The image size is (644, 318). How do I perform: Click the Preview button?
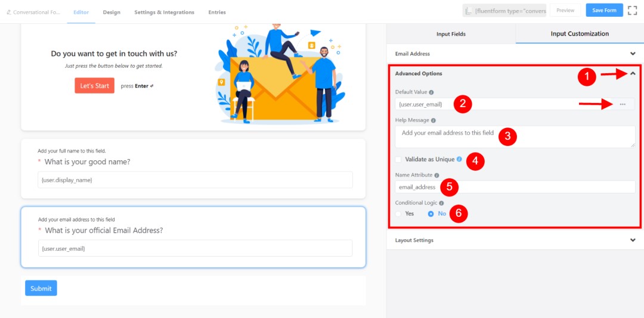click(565, 10)
